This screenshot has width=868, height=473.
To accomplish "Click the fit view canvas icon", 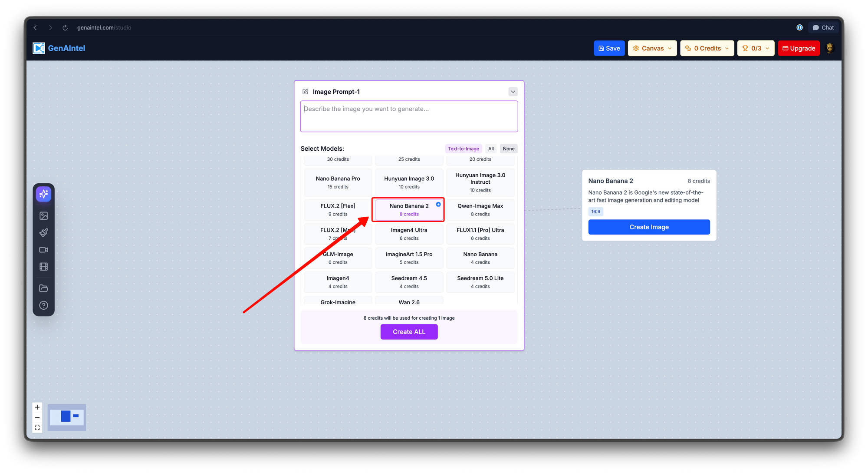I will 37,428.
